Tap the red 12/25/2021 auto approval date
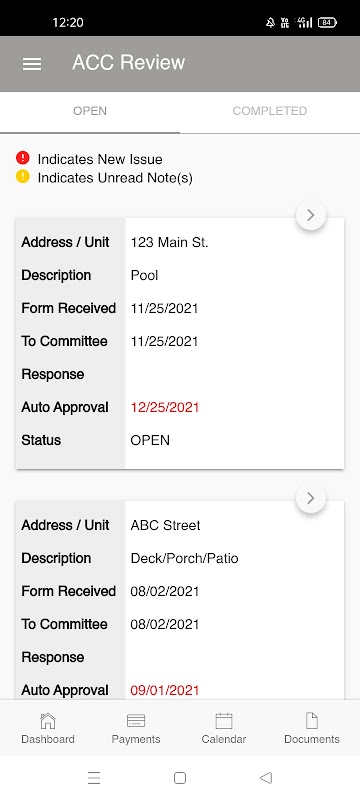360x800 pixels. point(165,408)
